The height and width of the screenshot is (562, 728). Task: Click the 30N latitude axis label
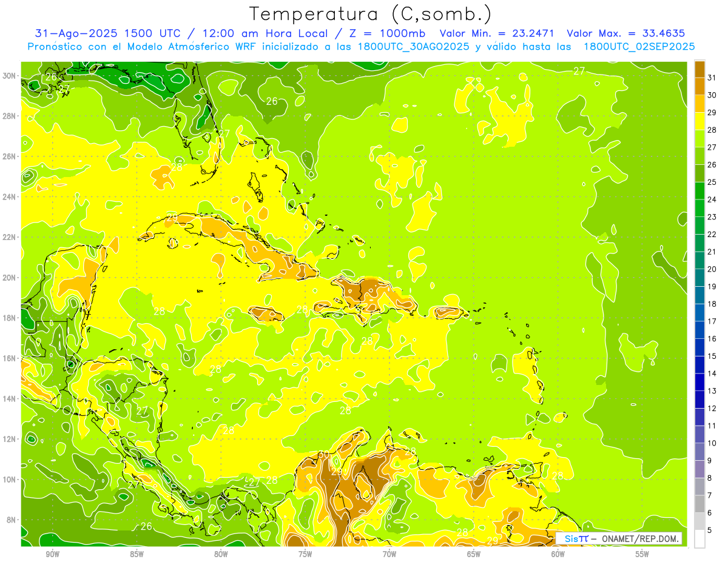[8, 76]
